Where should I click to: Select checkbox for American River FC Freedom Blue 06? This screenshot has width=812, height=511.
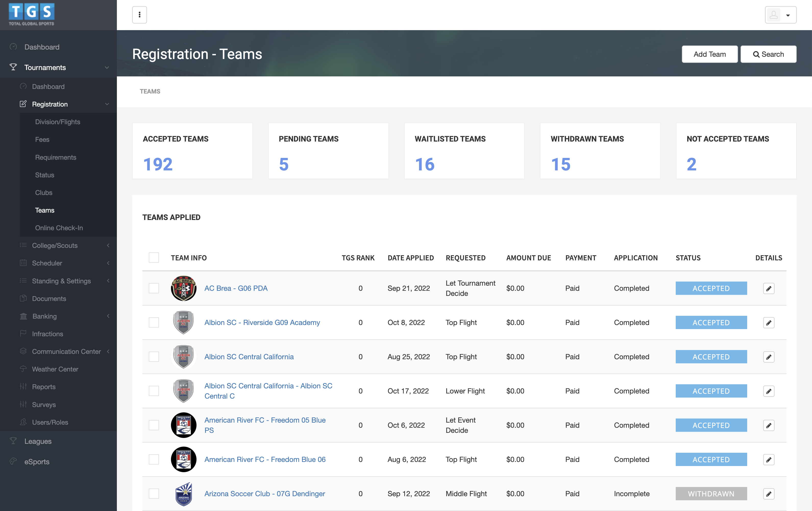(154, 459)
